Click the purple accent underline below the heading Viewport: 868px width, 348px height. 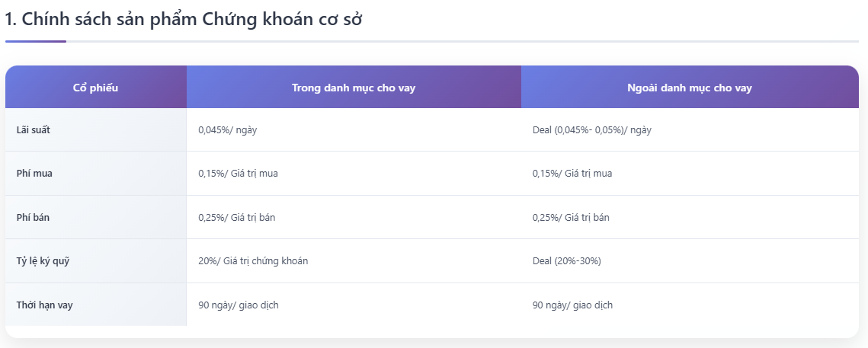36,41
